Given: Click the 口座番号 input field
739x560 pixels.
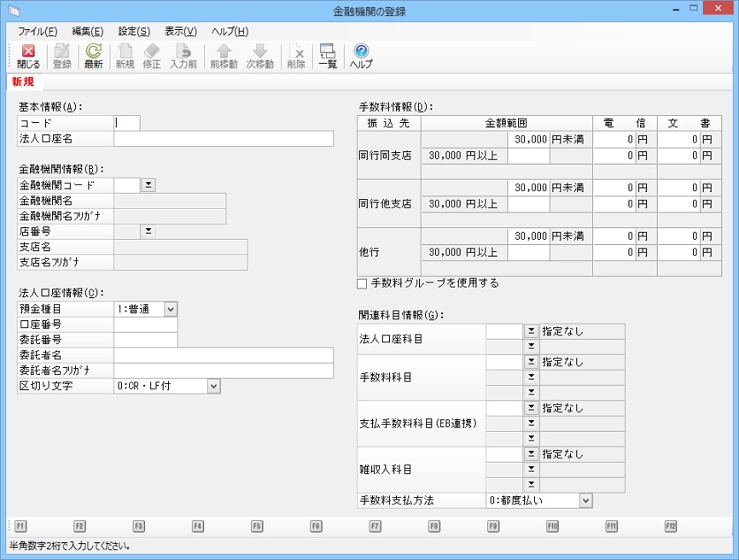Looking at the screenshot, I should click(145, 324).
